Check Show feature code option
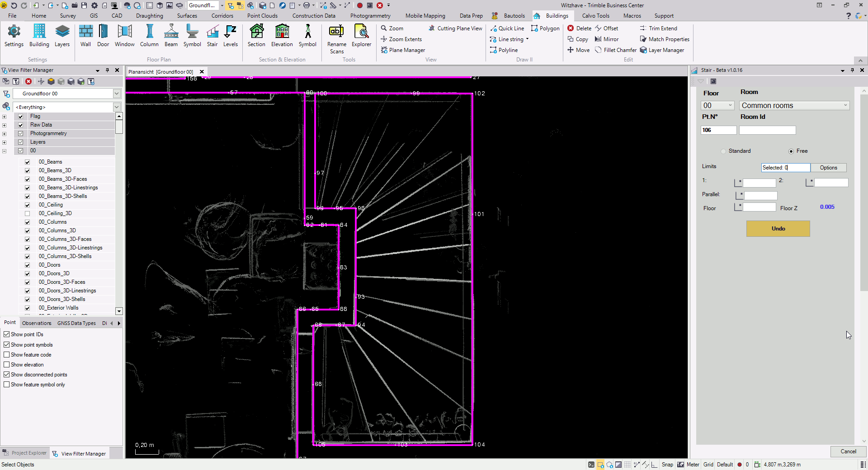The image size is (868, 470). click(7, 355)
